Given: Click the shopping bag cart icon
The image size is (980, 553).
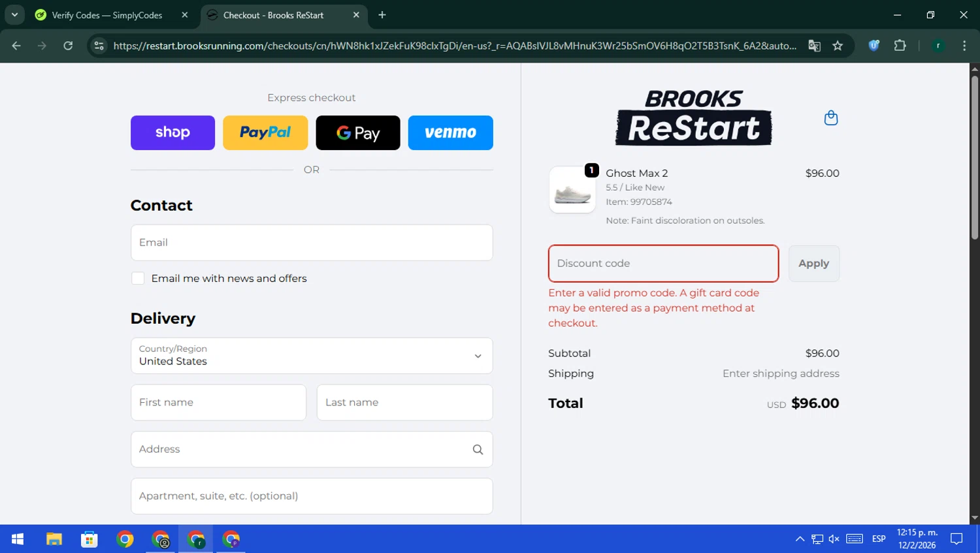Looking at the screenshot, I should point(831,118).
